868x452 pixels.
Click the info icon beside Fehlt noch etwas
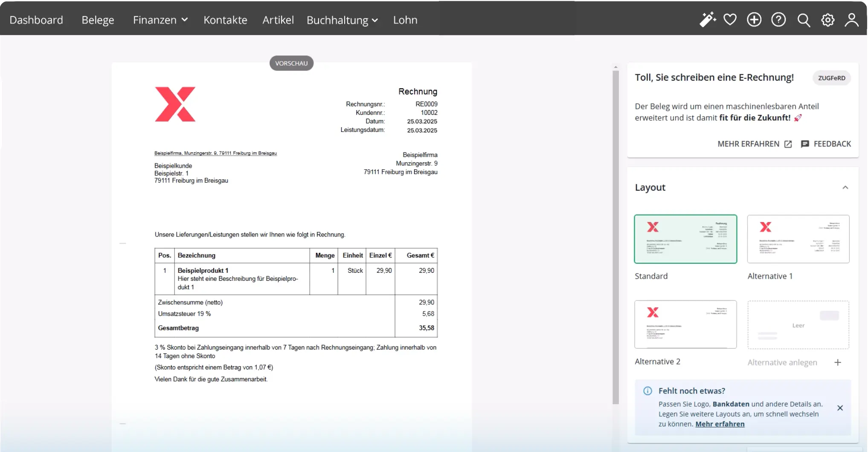[647, 391]
